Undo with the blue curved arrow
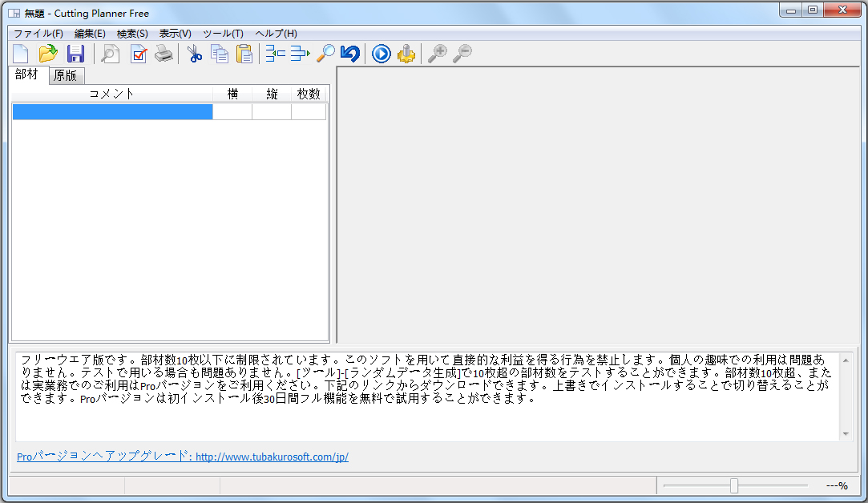 350,54
